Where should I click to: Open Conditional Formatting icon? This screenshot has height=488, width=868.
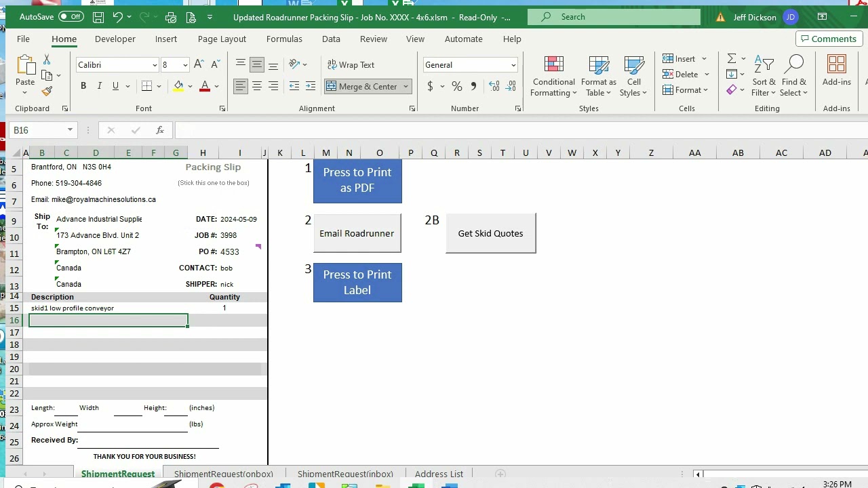554,75
